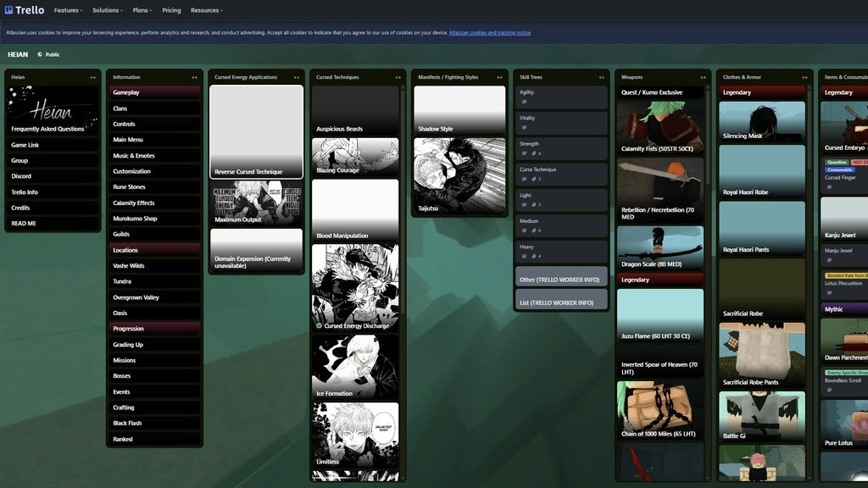
Task: Open the Locations header card
Action: (x=154, y=250)
